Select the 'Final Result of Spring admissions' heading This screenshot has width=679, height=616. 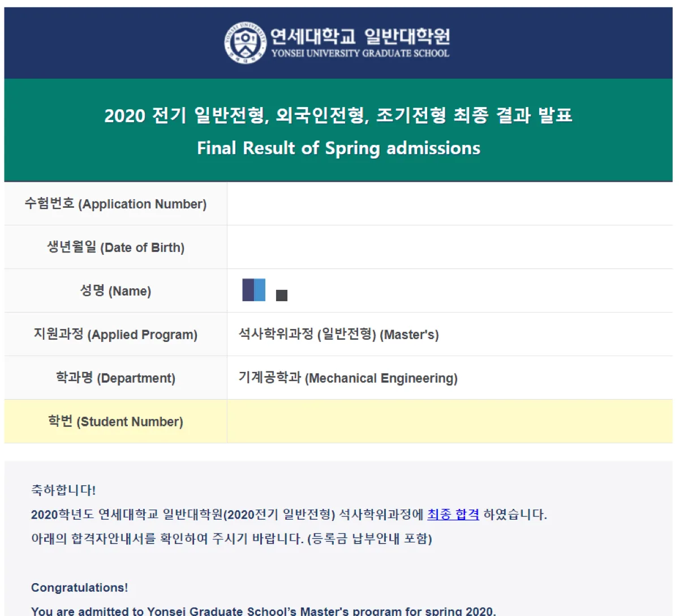tap(338, 148)
